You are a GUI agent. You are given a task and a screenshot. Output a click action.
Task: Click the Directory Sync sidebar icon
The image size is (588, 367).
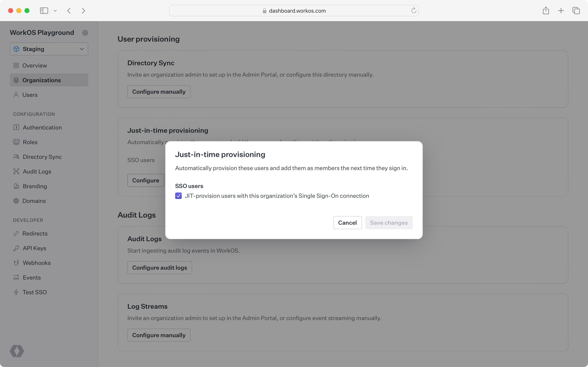pos(16,157)
